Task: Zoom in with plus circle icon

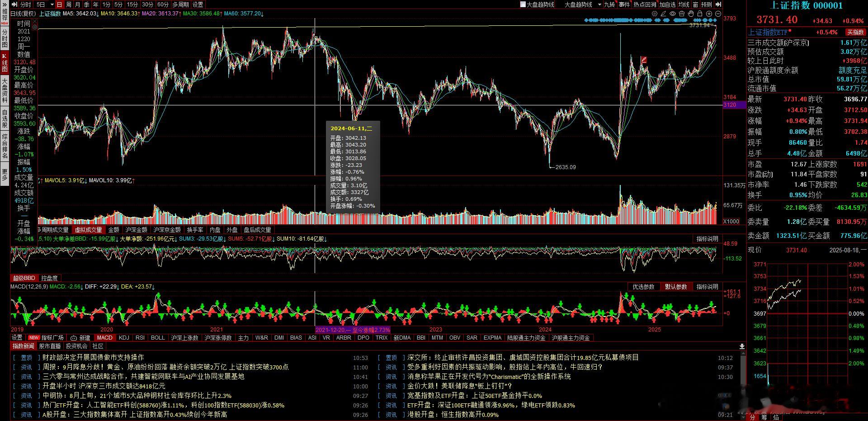Action: click(709, 14)
